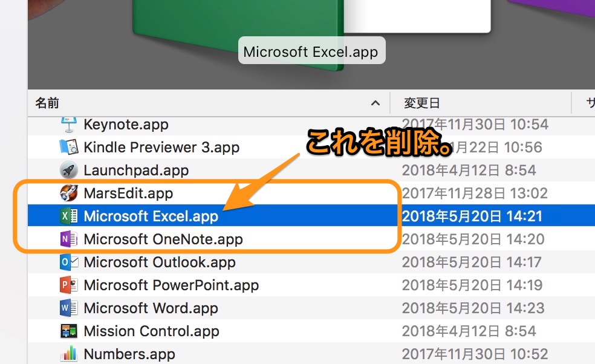Click the Microsoft OneNote app icon
Image resolution: width=595 pixels, height=364 pixels.
(x=69, y=238)
